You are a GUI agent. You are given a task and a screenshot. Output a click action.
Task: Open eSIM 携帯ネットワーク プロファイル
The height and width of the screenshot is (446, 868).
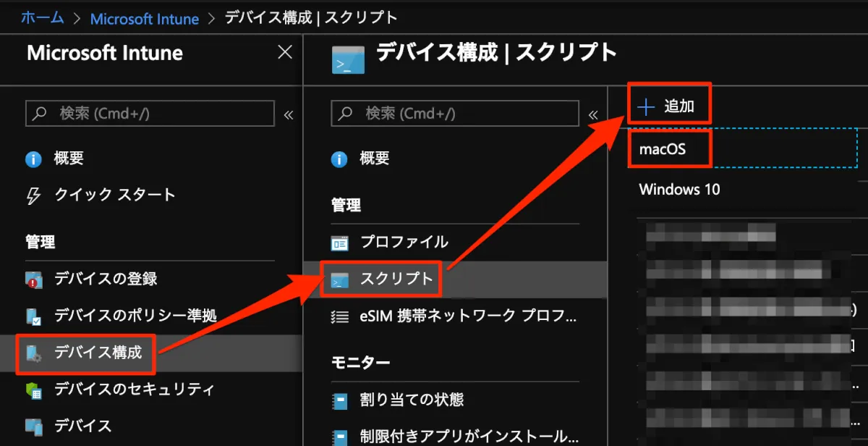[468, 316]
